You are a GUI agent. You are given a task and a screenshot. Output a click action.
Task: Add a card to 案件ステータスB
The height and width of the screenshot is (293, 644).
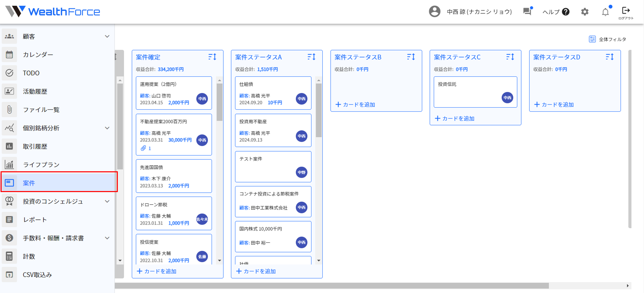click(x=355, y=104)
